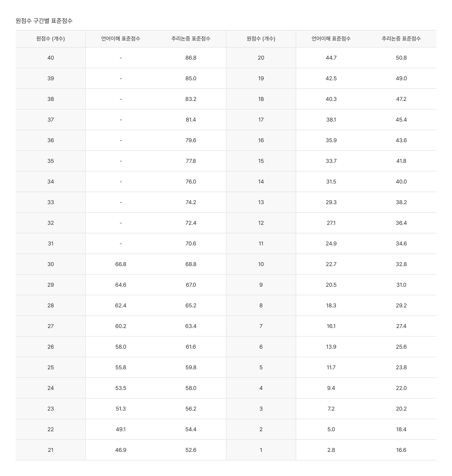Select the raw score 20 cell
The image size is (452, 476).
261,58
